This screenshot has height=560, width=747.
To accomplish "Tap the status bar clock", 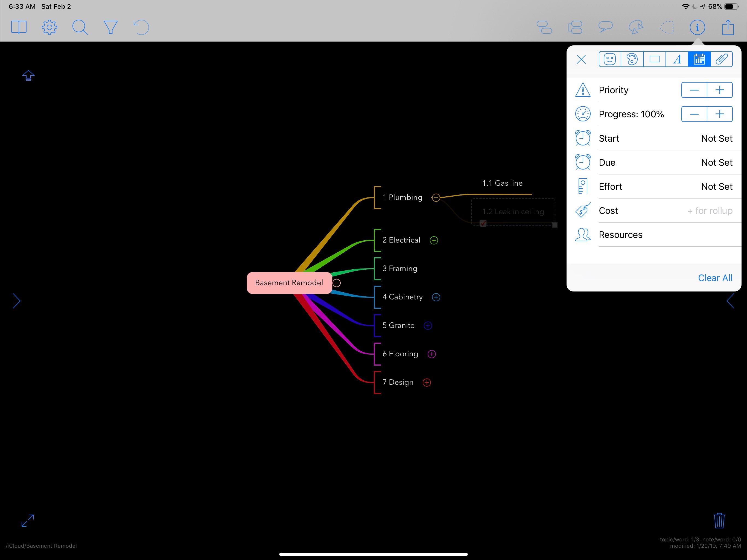I will pos(22,6).
